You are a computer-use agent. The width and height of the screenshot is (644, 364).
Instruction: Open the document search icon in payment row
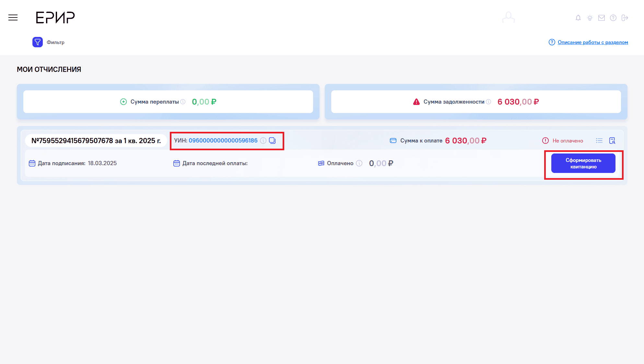click(x=612, y=141)
